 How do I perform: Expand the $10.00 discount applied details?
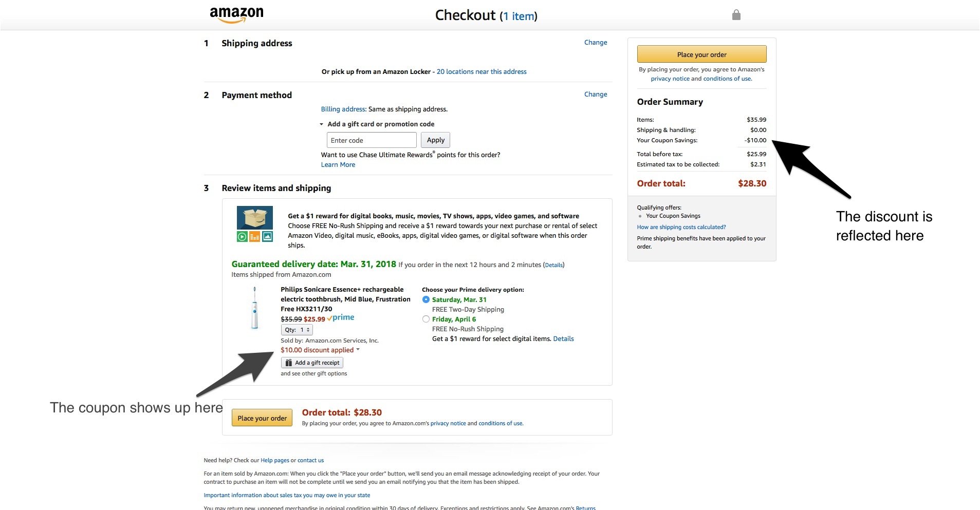[x=320, y=350]
